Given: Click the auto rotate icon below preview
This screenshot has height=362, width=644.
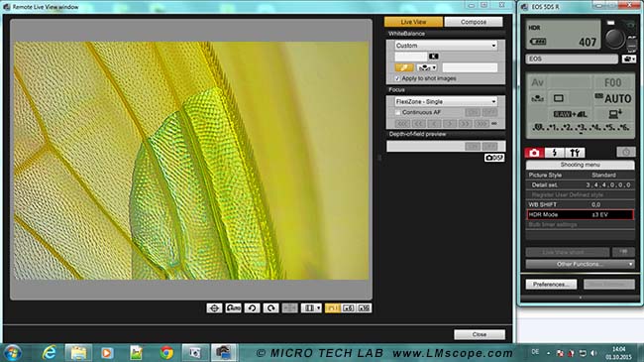Looking at the screenshot, I should (233, 308).
